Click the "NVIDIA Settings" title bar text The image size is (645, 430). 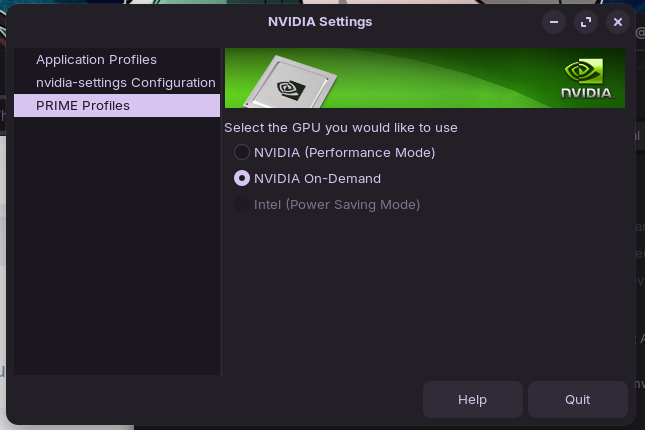(320, 21)
